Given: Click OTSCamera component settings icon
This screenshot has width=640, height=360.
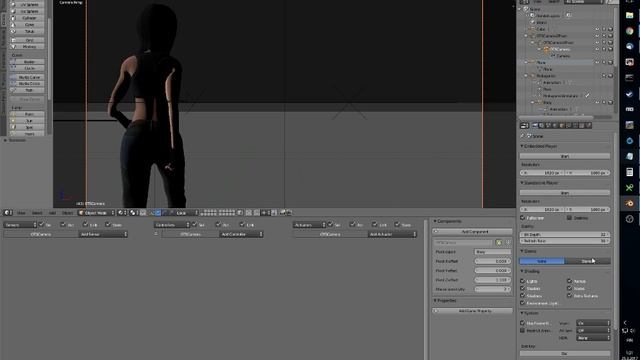Looking at the screenshot, I should (499, 242).
